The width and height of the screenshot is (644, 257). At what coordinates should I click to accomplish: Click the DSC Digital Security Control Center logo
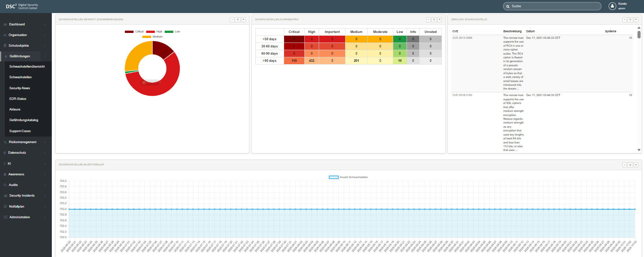(22, 7)
